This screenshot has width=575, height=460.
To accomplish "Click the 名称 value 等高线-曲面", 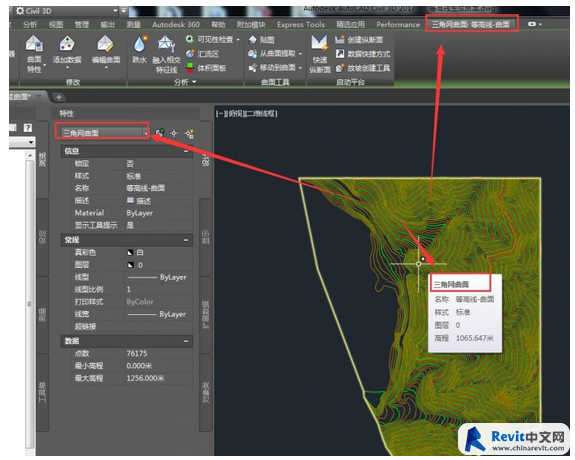I will (146, 188).
